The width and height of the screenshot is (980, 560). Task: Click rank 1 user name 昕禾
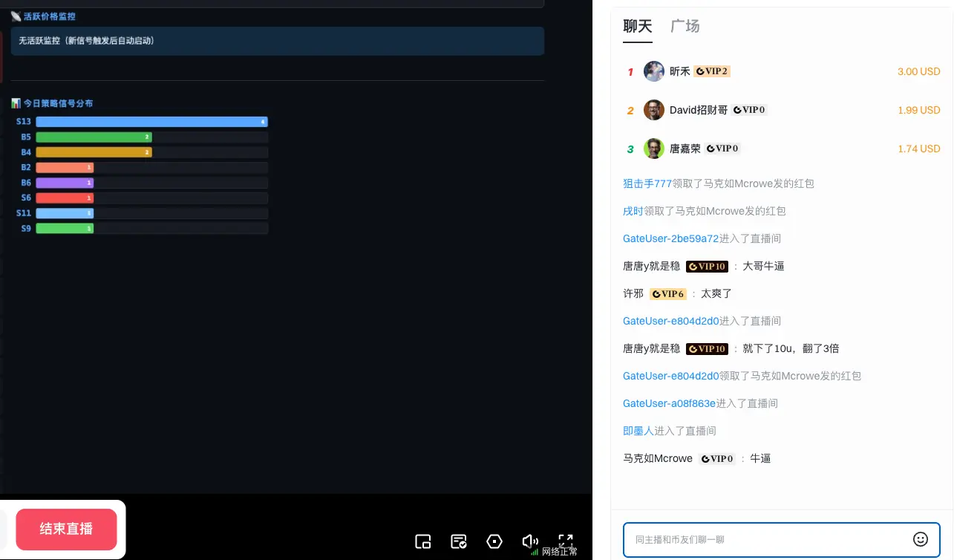680,71
